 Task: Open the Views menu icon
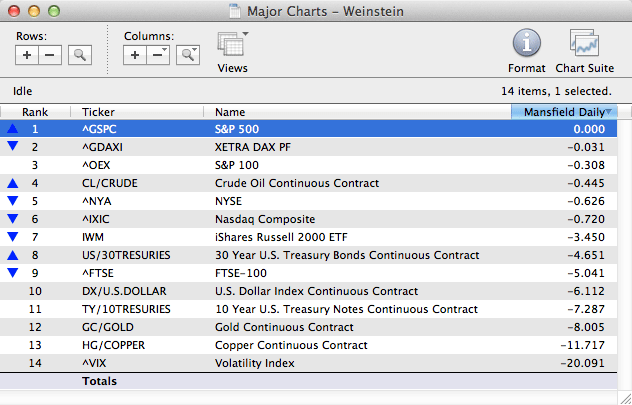(232, 47)
